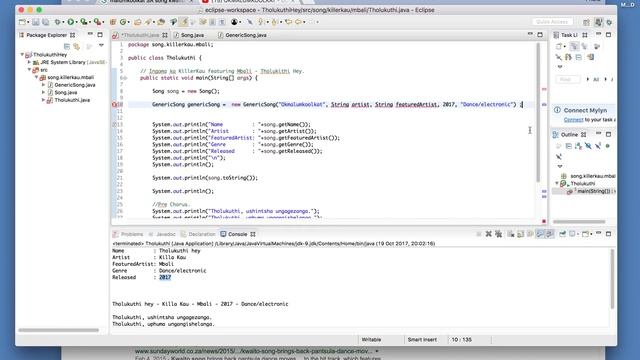Image resolution: width=640 pixels, height=360 pixels.
Task: Click the Toggle Mark Occurrences highlighter icon
Action: pyautogui.click(x=184, y=22)
